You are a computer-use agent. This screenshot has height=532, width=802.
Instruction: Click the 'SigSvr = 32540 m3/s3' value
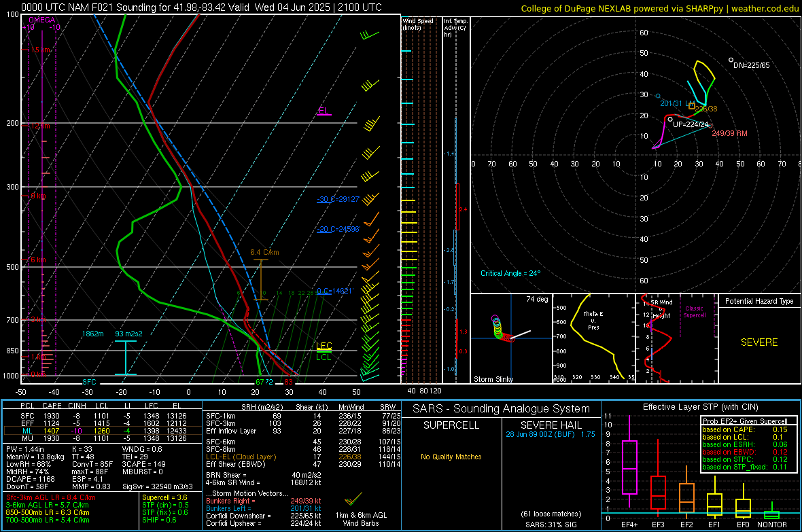click(158, 487)
